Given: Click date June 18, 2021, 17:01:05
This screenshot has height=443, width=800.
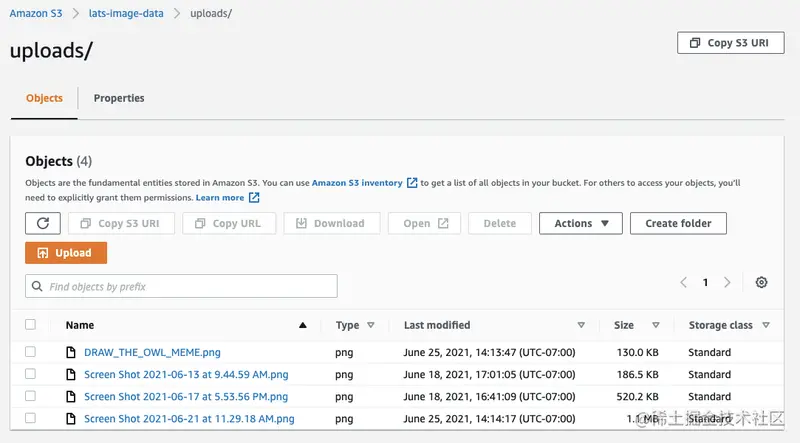Looking at the screenshot, I should point(489,374).
